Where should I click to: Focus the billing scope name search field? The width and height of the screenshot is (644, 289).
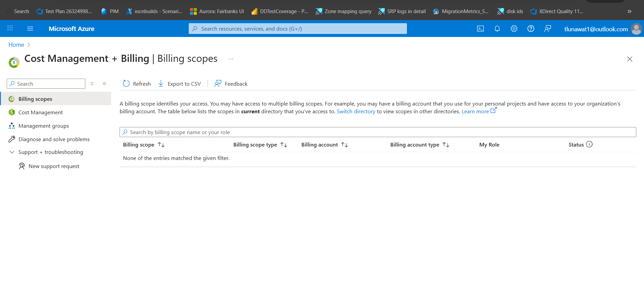(x=378, y=132)
